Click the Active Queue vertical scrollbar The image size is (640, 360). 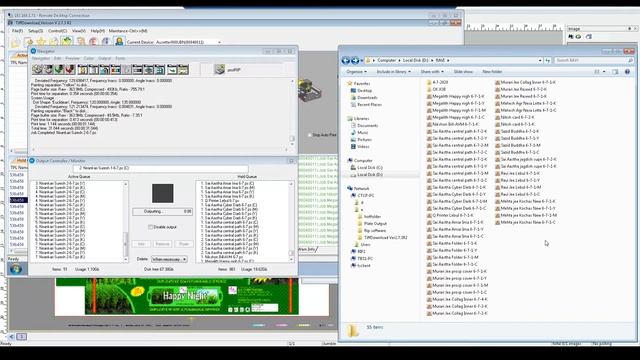(125, 221)
